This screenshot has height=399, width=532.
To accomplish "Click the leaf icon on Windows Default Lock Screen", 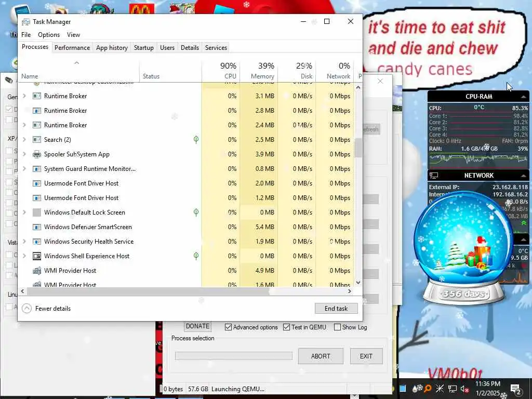I will tap(196, 212).
